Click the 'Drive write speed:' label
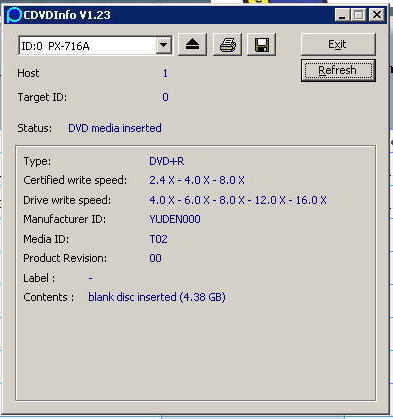This screenshot has height=419, width=393. 67,200
